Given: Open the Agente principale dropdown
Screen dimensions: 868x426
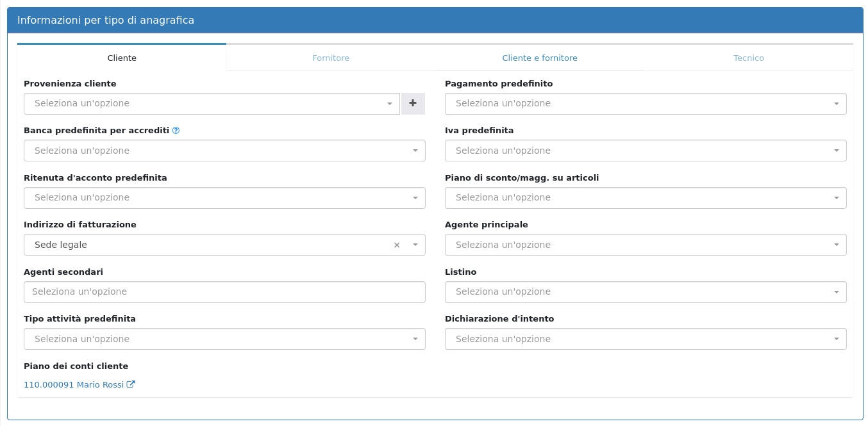Looking at the screenshot, I should 645,245.
